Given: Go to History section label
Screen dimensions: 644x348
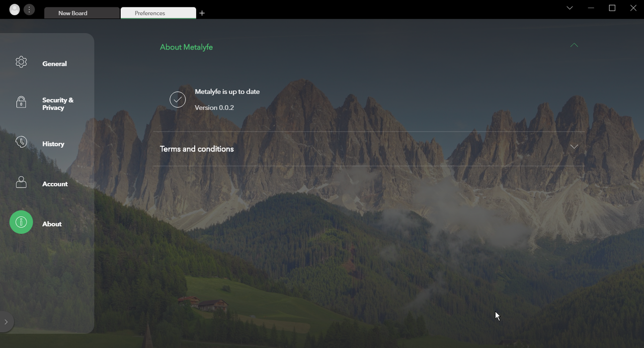Looking at the screenshot, I should point(53,144).
